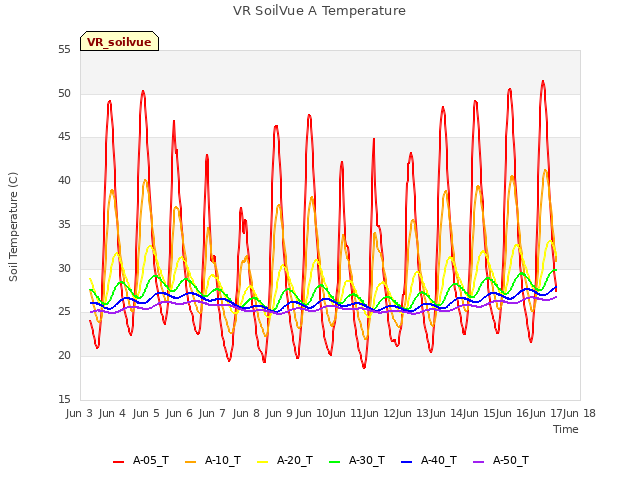Click the green A-30_T legend color marker
640x480 pixels.
[x=334, y=462]
